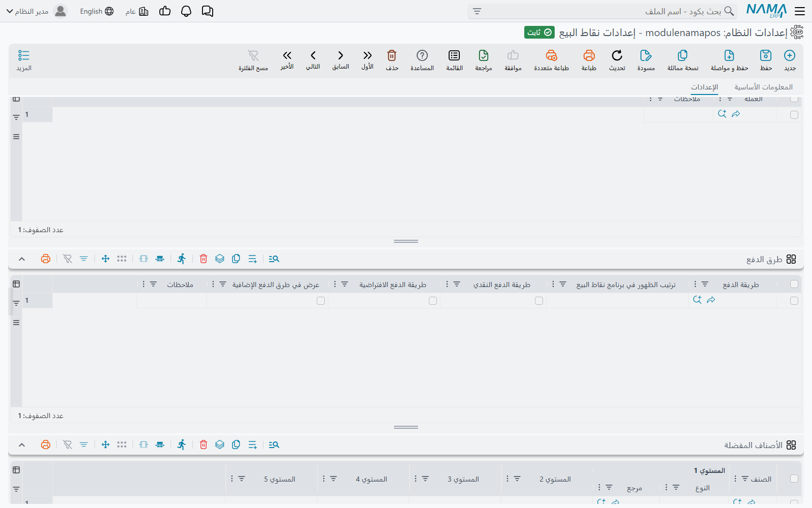The width and height of the screenshot is (812, 508).
Task: Tick the طريقة الدفع الافتراضية checkbox
Action: 433,301
